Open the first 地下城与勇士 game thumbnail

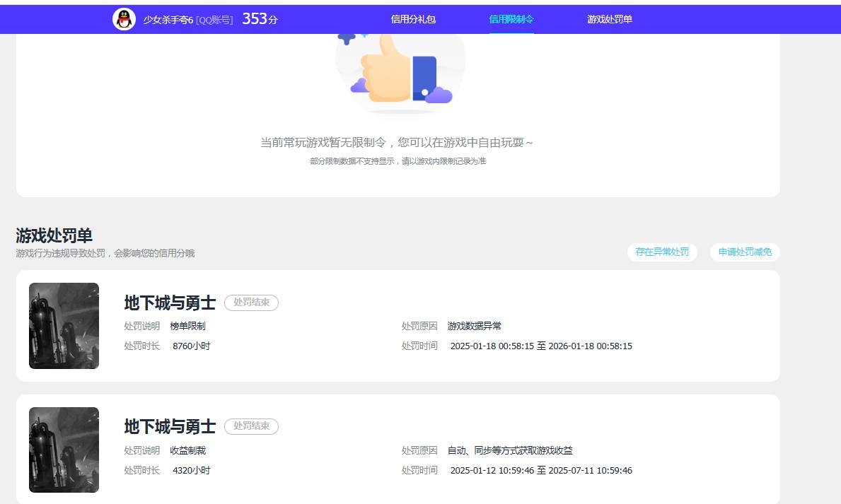coord(64,325)
